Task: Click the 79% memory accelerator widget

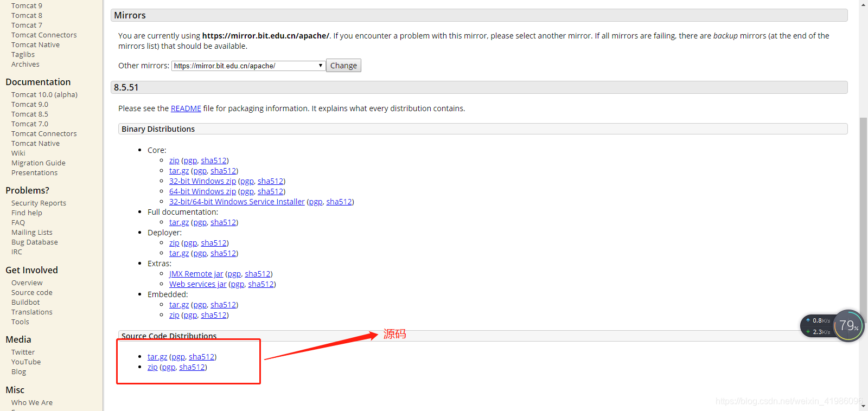Action: coord(848,326)
